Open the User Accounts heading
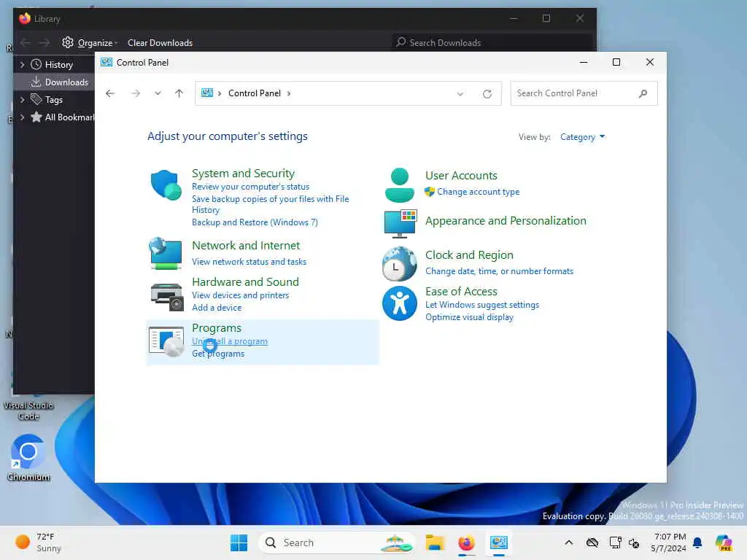The width and height of the screenshot is (747, 560). coord(461,175)
